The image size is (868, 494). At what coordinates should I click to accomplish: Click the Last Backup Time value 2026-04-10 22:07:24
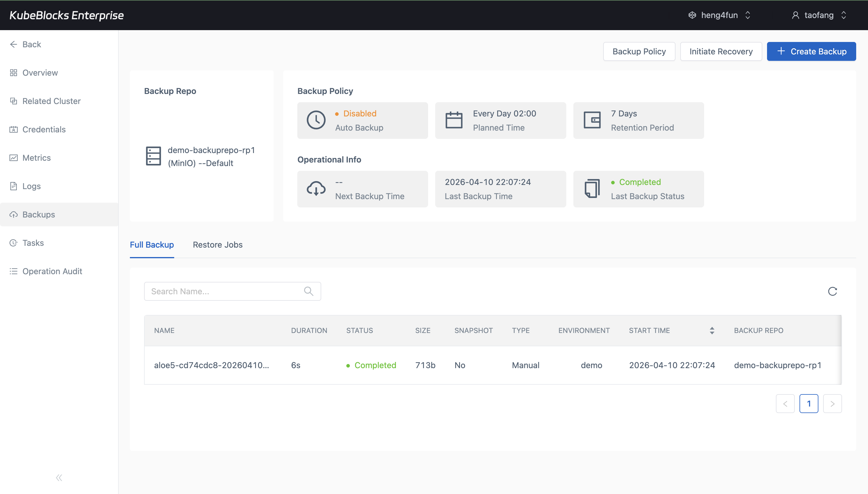click(487, 182)
